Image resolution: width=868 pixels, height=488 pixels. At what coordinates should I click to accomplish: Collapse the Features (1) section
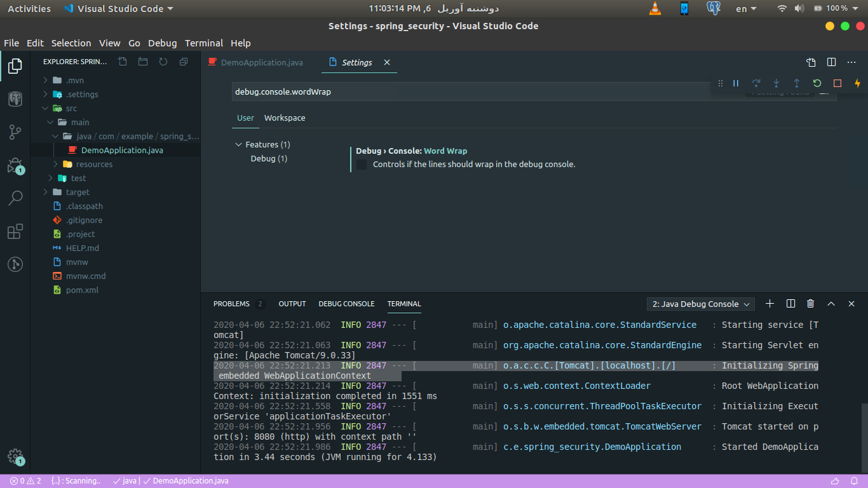click(238, 144)
